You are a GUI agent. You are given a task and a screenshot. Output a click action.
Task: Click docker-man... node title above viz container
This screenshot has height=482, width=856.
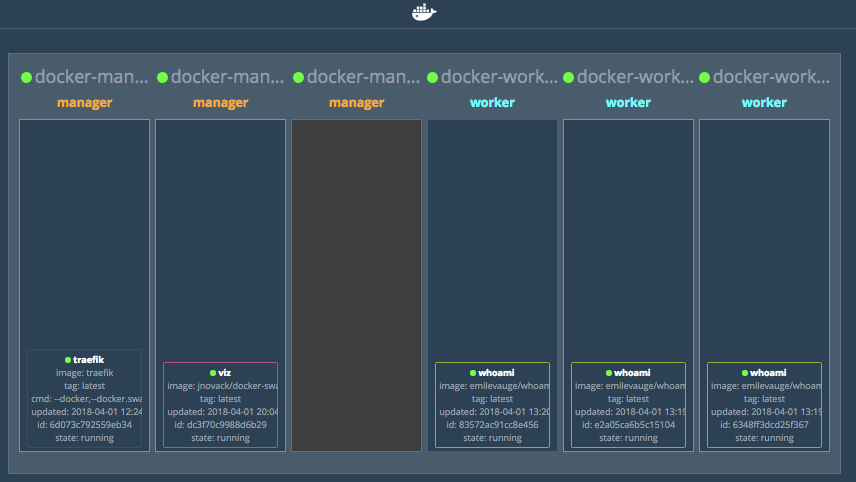pyautogui.click(x=227, y=77)
